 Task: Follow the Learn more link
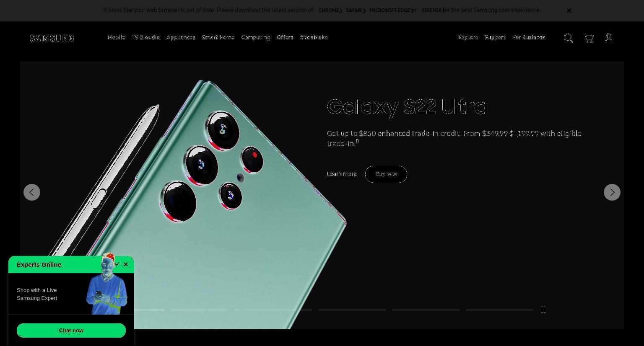[x=342, y=174]
